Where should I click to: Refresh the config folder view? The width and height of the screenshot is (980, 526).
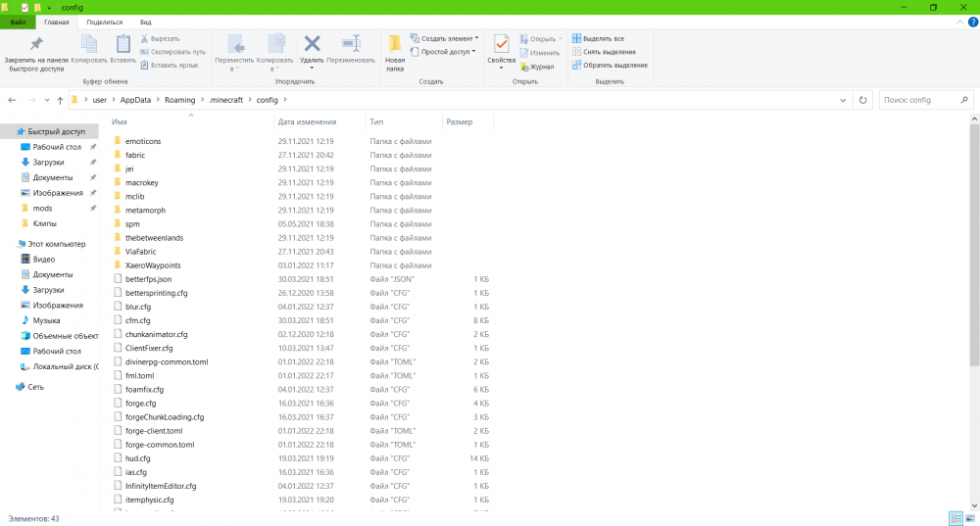(x=862, y=100)
